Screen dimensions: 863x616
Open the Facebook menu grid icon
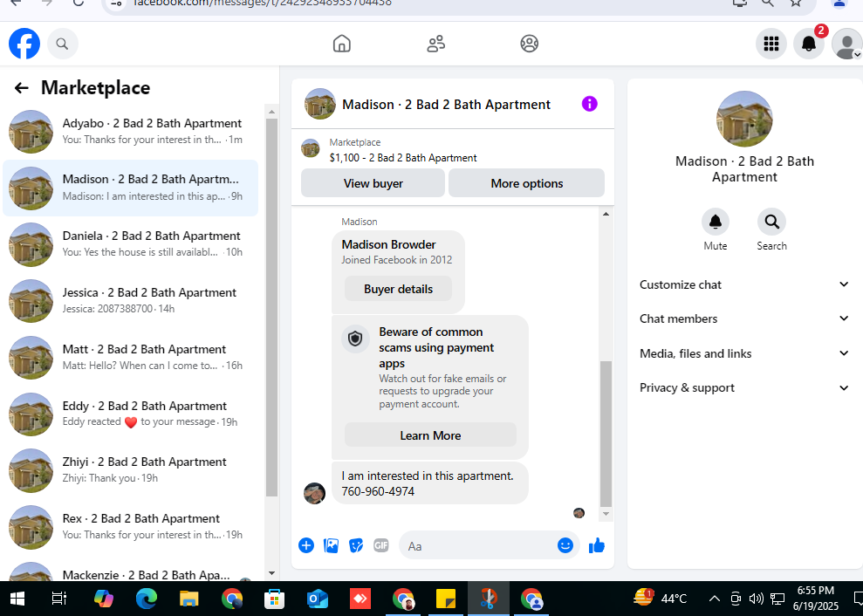click(771, 44)
